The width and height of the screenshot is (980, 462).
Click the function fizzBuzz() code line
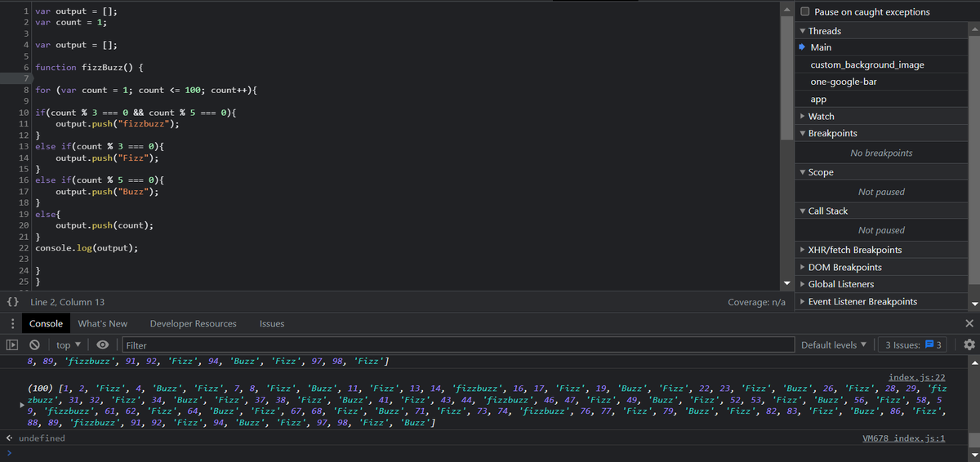(89, 67)
